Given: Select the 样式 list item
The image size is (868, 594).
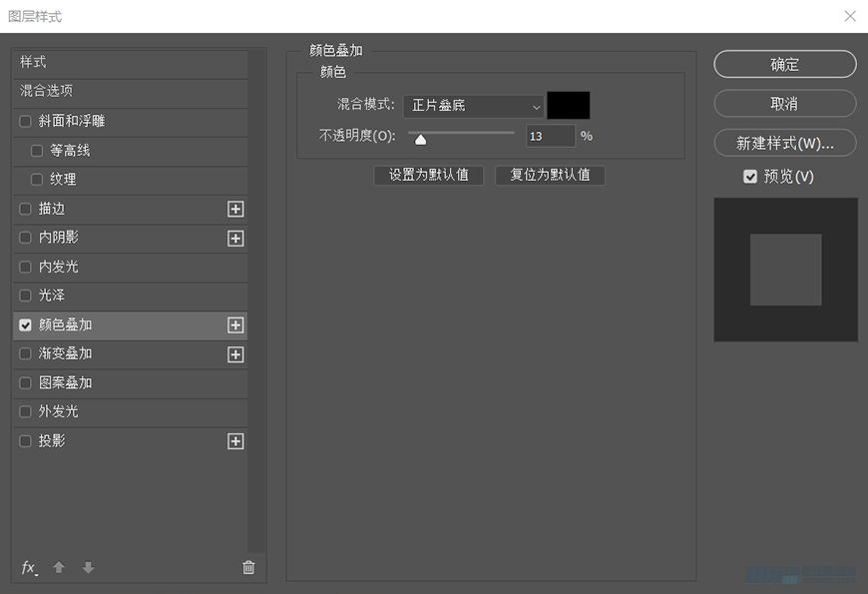Looking at the screenshot, I should [x=130, y=62].
